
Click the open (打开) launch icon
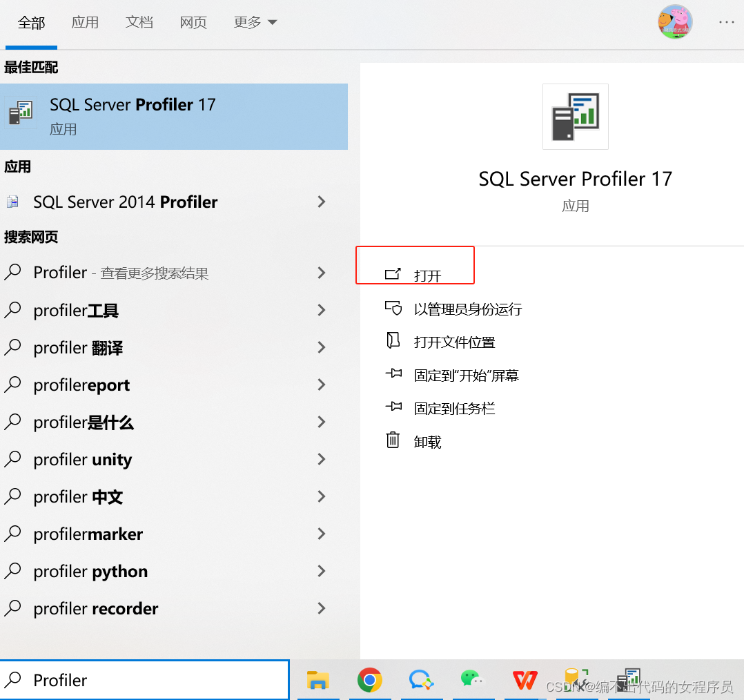[393, 274]
